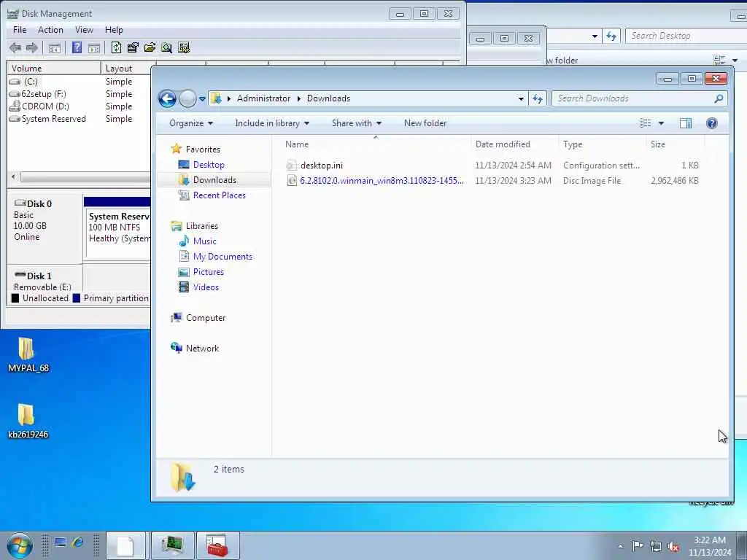Open File menu in Disk Management

click(x=20, y=29)
